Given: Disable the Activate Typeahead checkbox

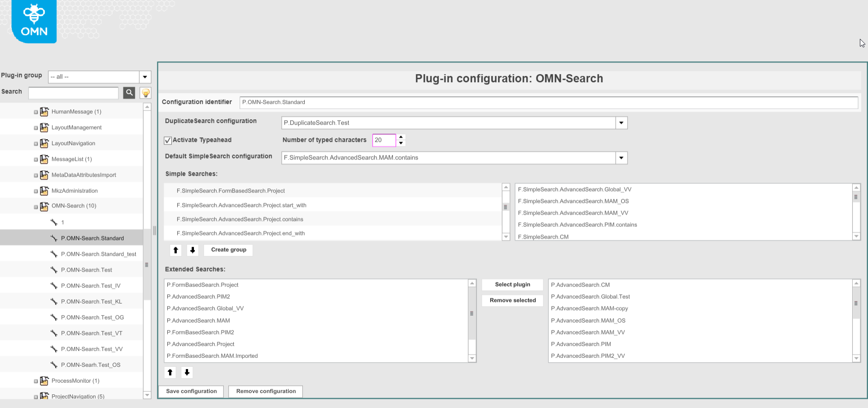Looking at the screenshot, I should (167, 141).
